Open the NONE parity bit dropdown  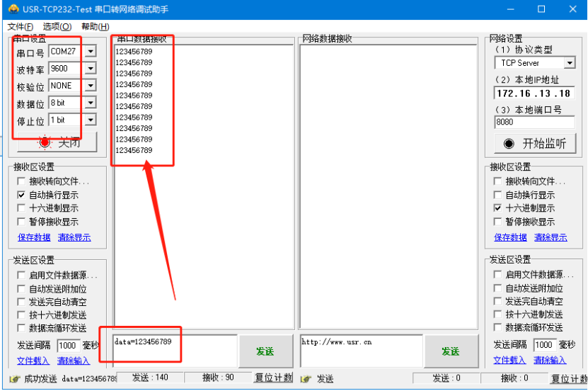pyautogui.click(x=90, y=86)
